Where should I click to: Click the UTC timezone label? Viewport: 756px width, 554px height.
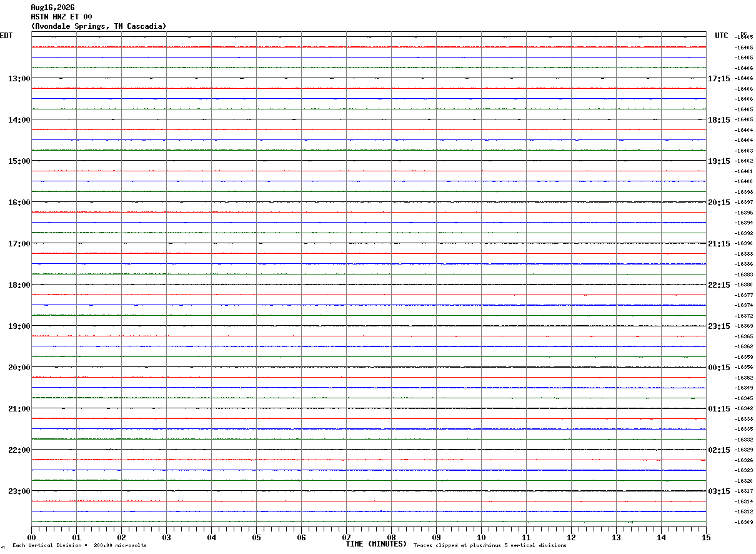pyautogui.click(x=722, y=36)
